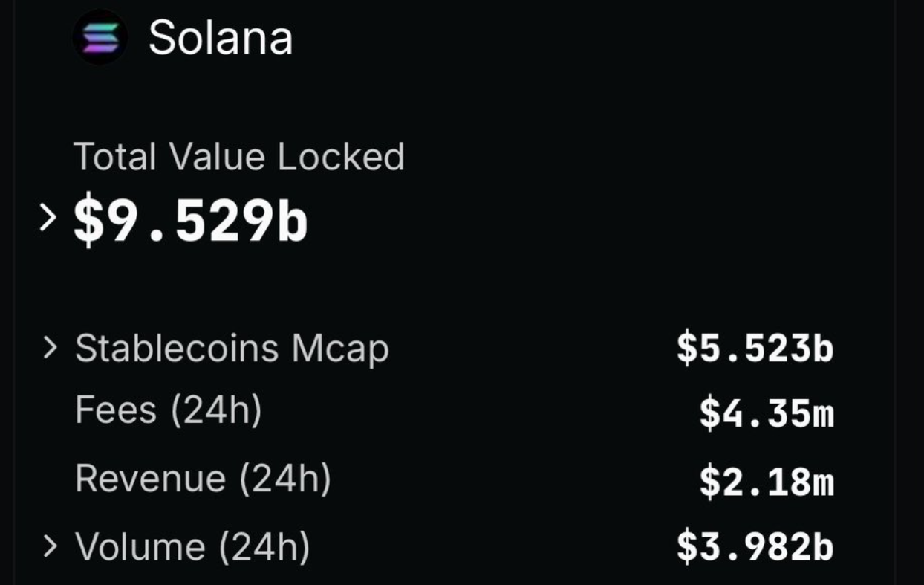Click the Revenue (24h) label
This screenshot has height=585, width=924.
click(x=203, y=478)
